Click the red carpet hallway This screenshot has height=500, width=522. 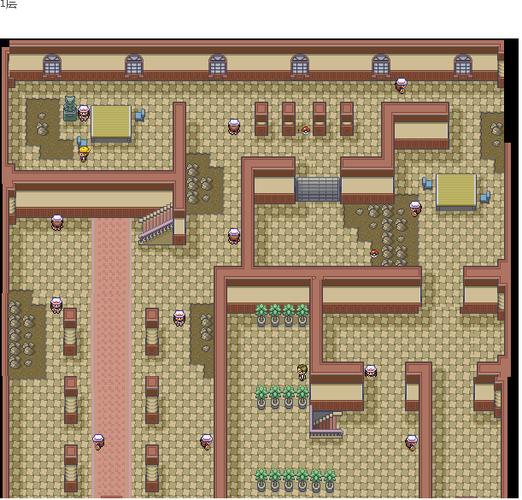(112, 357)
